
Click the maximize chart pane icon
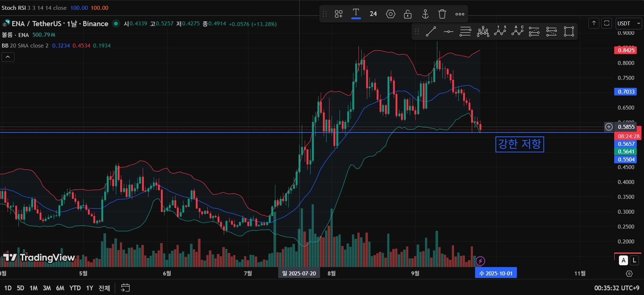pos(607,23)
